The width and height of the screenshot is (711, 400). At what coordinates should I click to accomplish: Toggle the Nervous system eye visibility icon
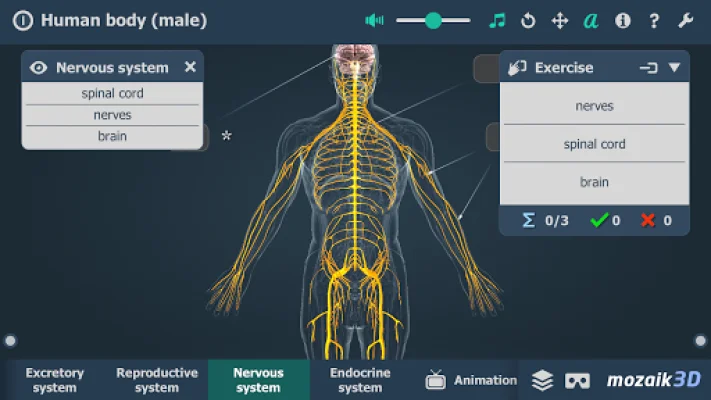click(39, 68)
